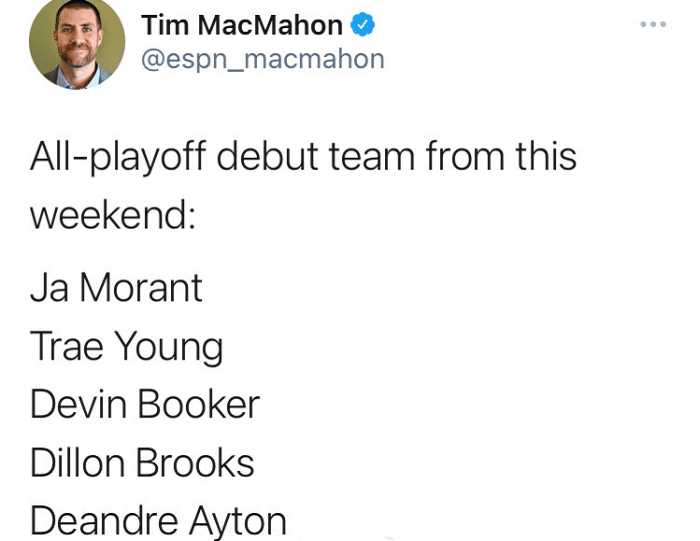The width and height of the screenshot is (700, 541).
Task: Click the first name "Dillon"
Action: tap(78, 462)
